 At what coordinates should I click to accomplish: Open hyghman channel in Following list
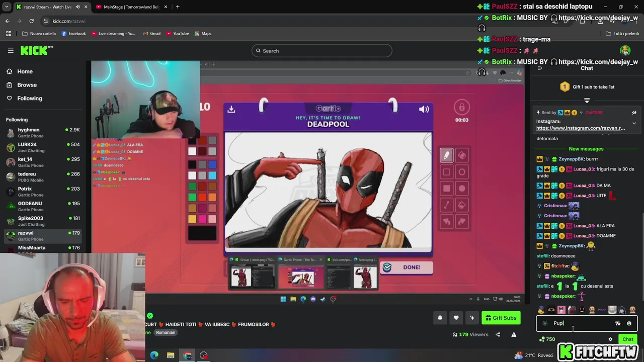43,133
